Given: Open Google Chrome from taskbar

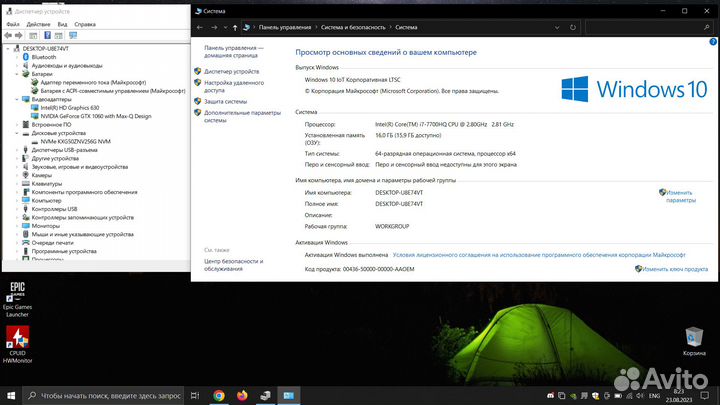Looking at the screenshot, I should tap(219, 395).
